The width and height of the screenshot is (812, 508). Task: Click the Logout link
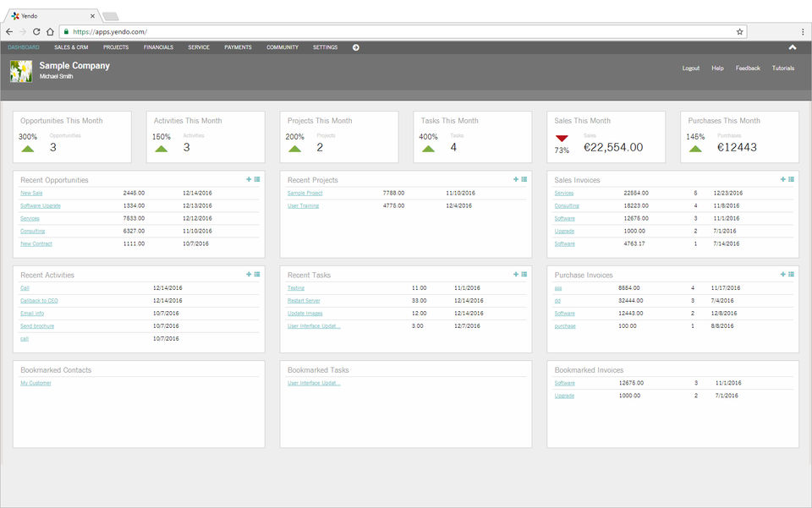691,68
